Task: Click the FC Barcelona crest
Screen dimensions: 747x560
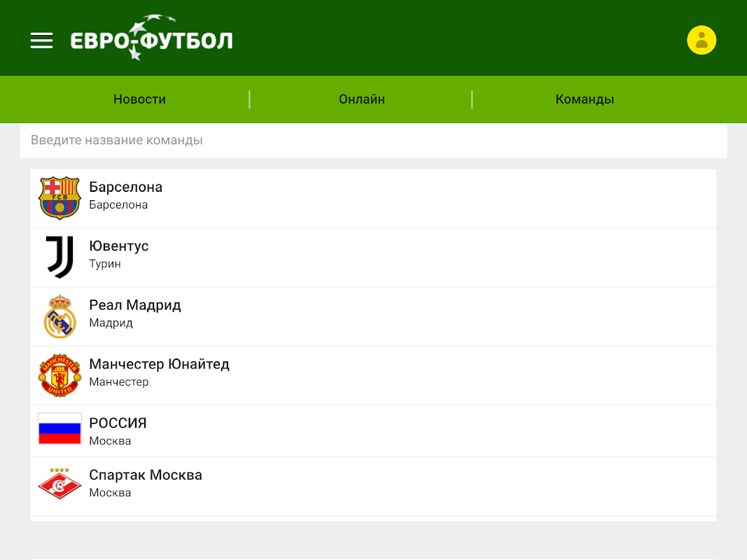Action: tap(60, 198)
